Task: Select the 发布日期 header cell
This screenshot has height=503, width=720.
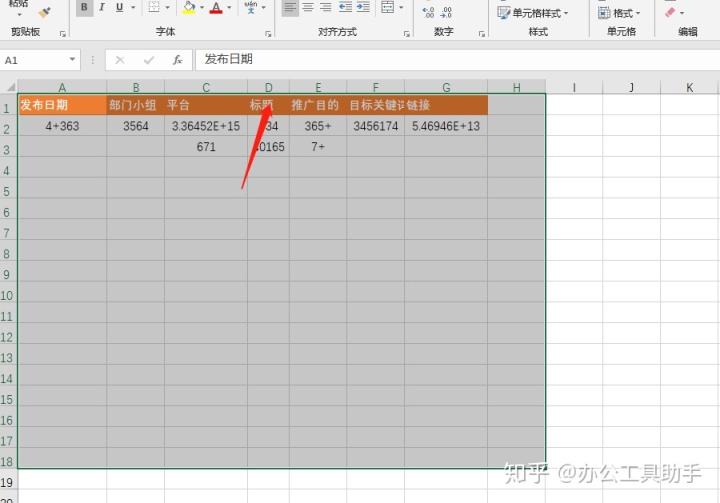Action: click(62, 105)
